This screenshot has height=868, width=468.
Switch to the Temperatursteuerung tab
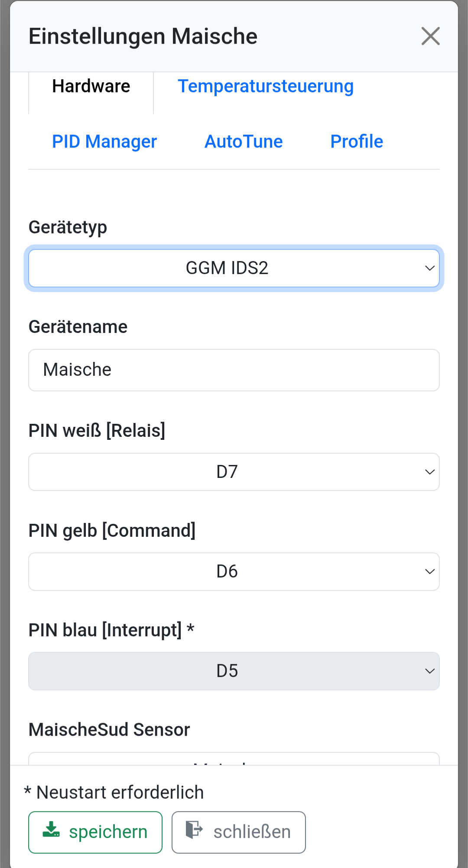(x=266, y=87)
